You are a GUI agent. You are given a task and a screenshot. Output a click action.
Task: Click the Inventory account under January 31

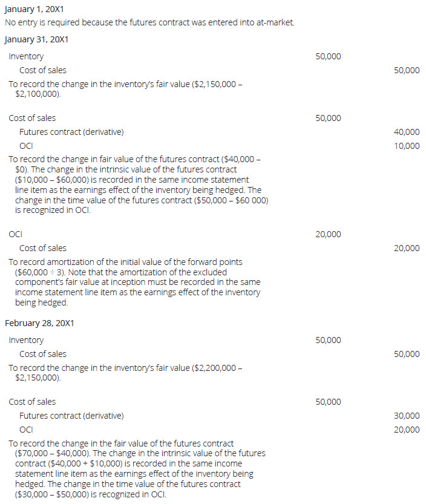coord(26,56)
